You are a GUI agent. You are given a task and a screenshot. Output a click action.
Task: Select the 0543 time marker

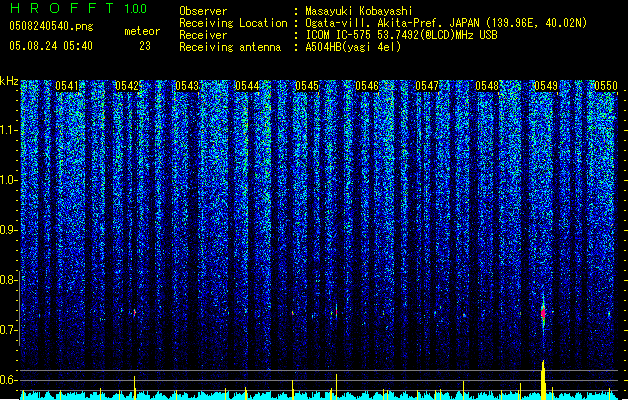[x=187, y=86]
